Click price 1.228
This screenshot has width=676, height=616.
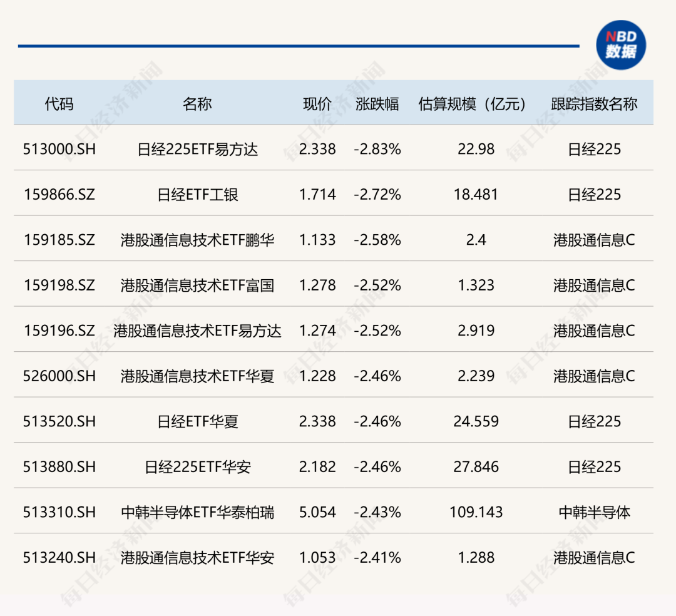(317, 376)
